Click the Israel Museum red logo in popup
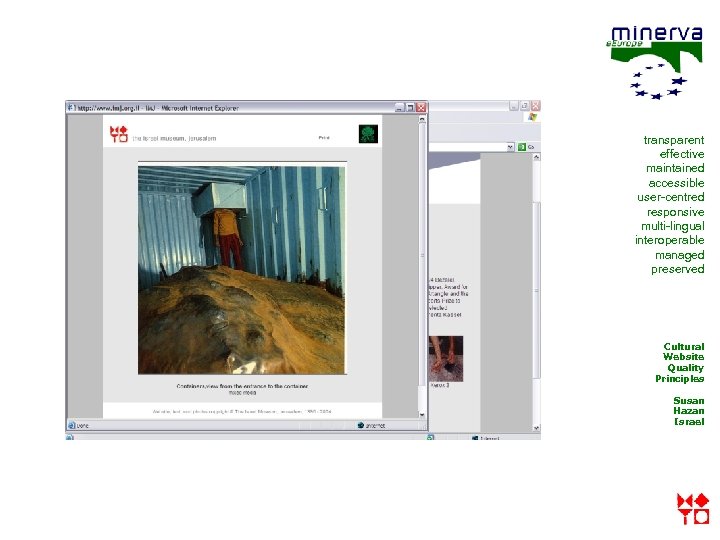This screenshot has width=720, height=540. [118, 134]
